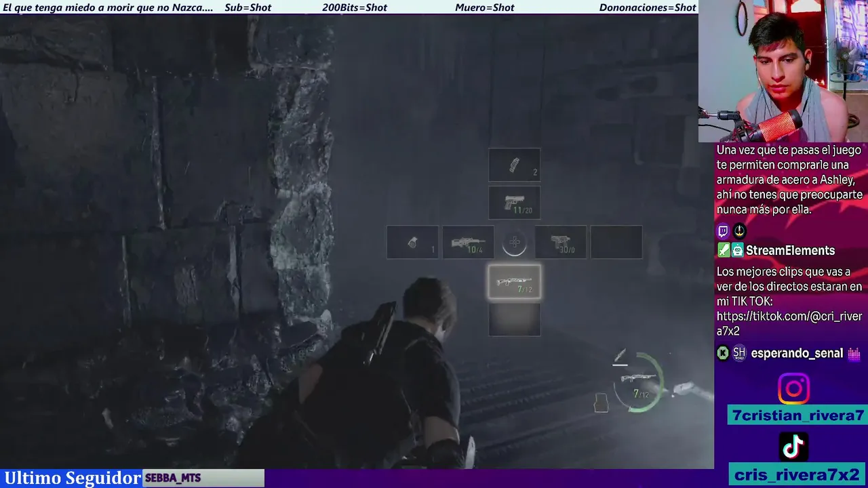
Task: Click the TikTok logo
Action: tap(793, 447)
